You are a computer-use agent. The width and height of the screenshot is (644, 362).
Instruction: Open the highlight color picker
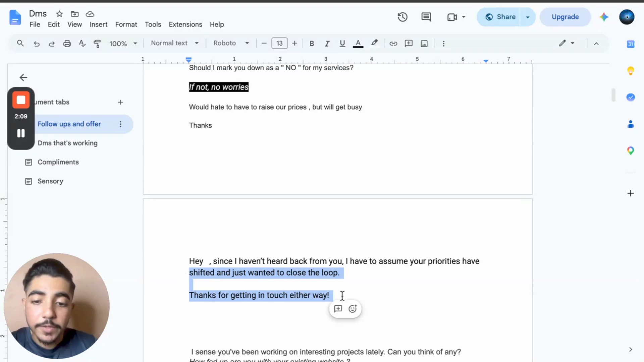click(374, 43)
